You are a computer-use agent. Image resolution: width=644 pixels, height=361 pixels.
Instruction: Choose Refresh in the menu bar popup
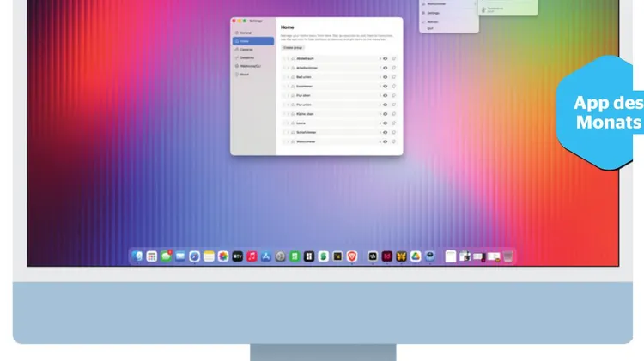(432, 21)
